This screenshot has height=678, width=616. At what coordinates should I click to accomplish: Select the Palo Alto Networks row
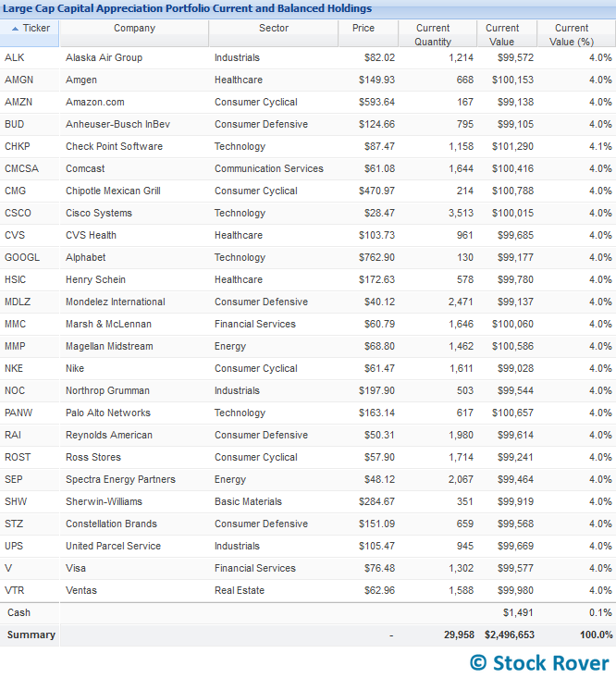coord(308,413)
